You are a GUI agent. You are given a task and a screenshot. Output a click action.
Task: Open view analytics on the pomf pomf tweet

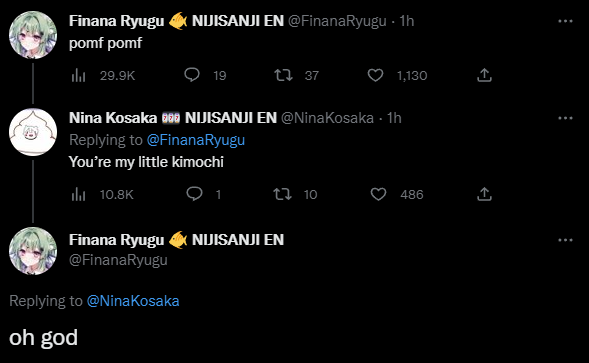[103, 76]
